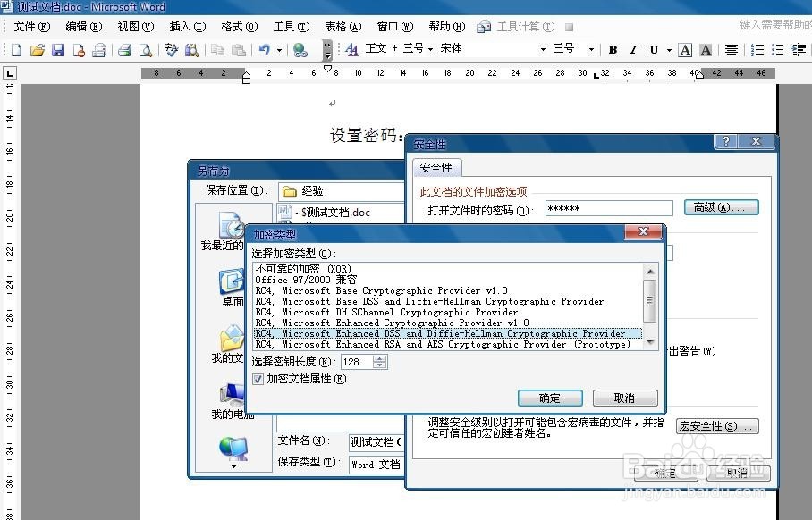Open the 窗口 (W) menu
Image resolution: width=812 pixels, height=520 pixels.
pyautogui.click(x=394, y=27)
